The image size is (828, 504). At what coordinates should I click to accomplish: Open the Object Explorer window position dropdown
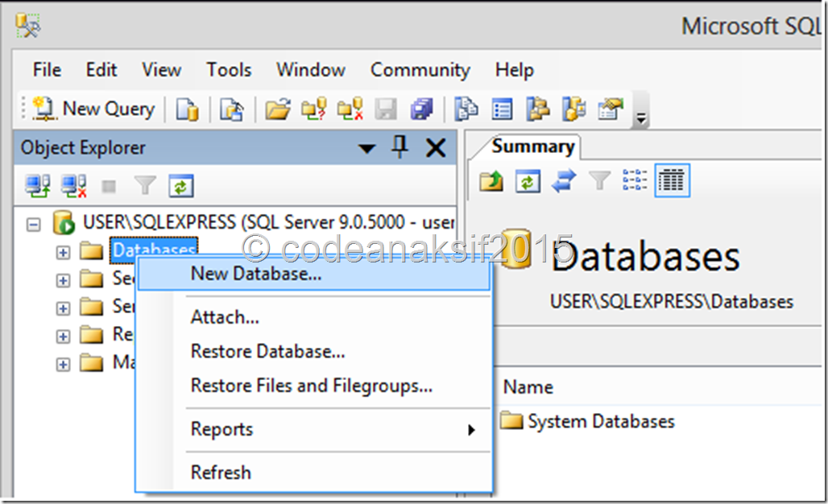click(x=366, y=148)
